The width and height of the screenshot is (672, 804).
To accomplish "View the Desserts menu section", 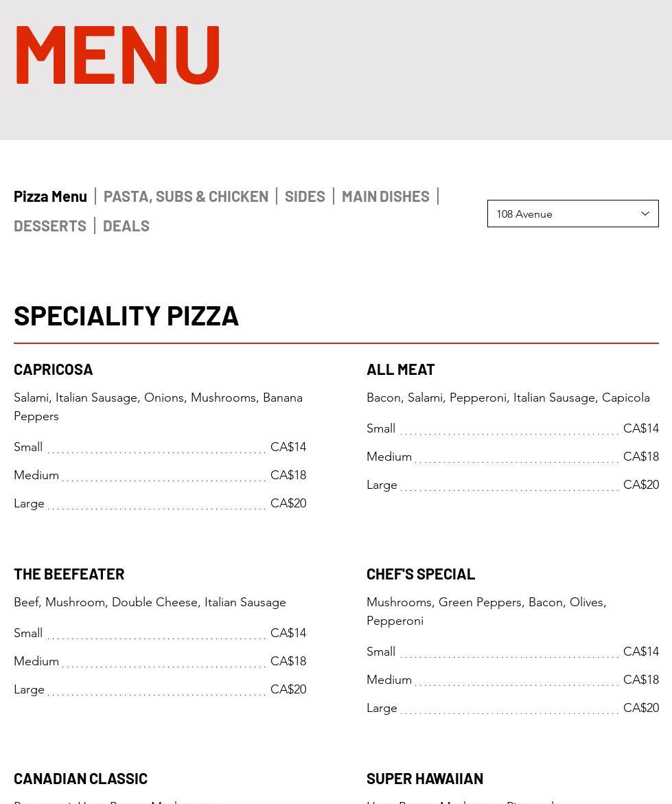I will 50,226.
